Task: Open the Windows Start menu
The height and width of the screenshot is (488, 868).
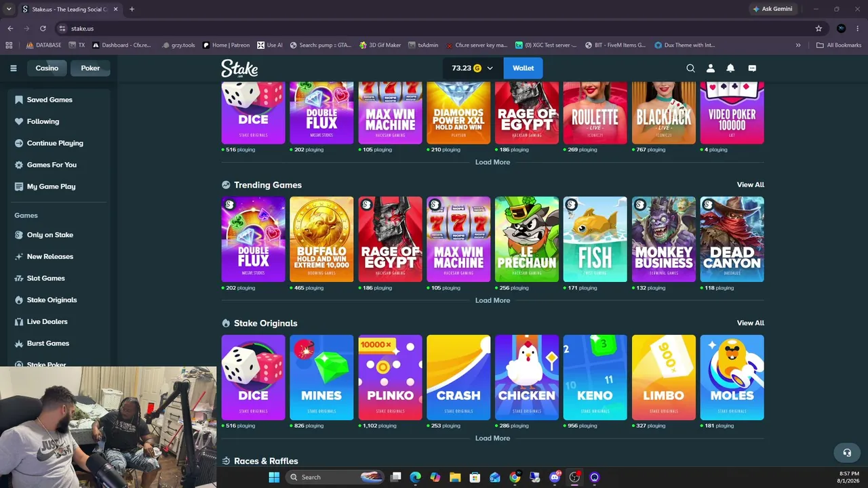Action: pyautogui.click(x=274, y=477)
